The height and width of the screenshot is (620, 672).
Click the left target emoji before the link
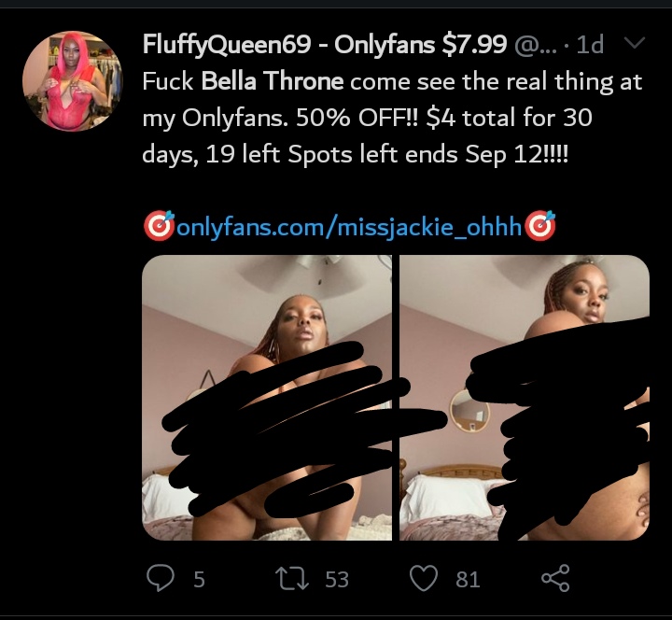(x=159, y=226)
